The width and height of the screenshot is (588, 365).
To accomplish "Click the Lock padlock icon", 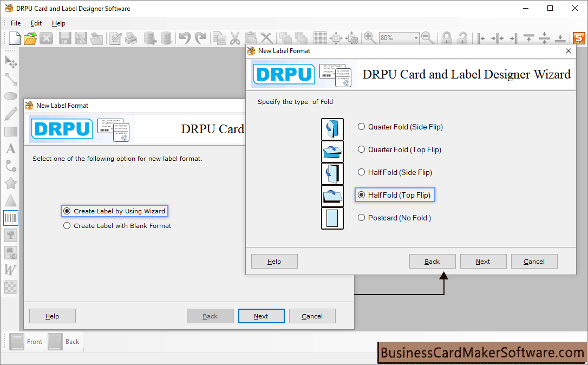I will tap(446, 38).
